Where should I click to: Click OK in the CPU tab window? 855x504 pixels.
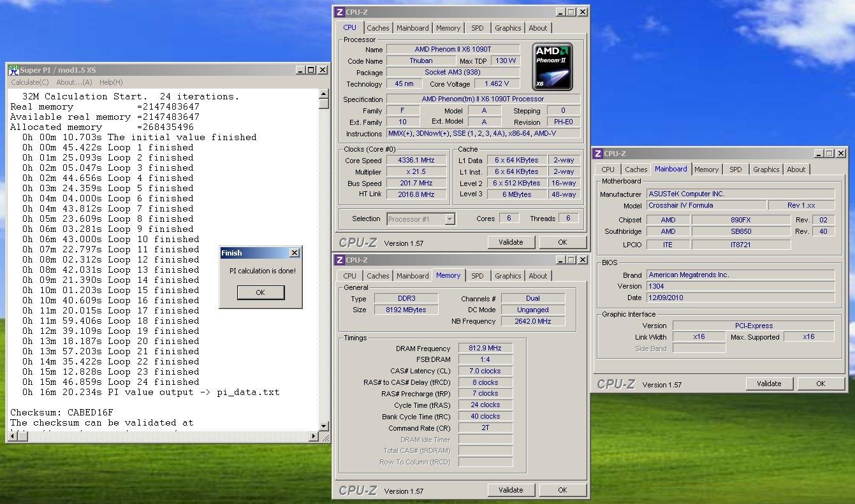(x=562, y=242)
